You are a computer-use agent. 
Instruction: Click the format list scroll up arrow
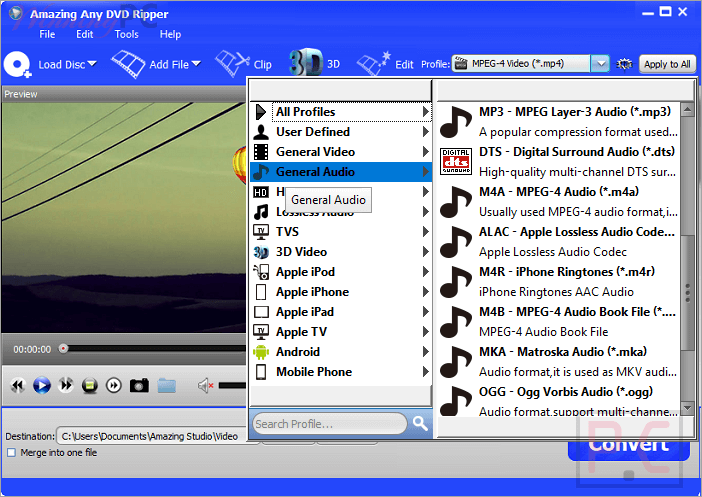pos(687,109)
